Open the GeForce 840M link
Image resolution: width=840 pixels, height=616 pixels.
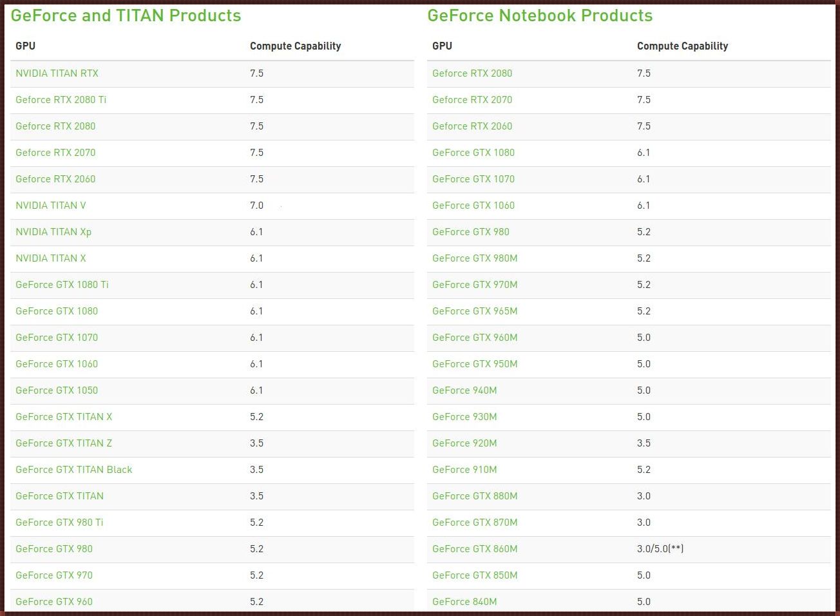point(464,602)
